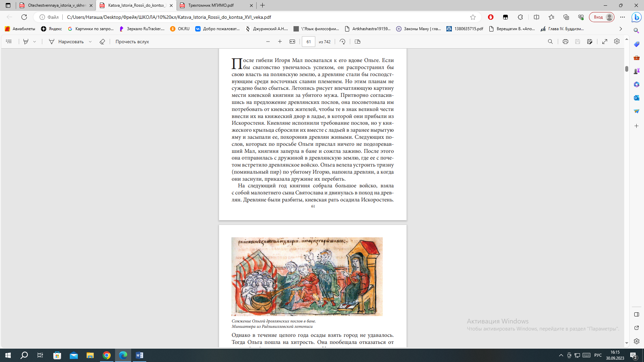This screenshot has height=362, width=644.
Task: Start Прочесть вслух read aloud
Action: [132, 42]
